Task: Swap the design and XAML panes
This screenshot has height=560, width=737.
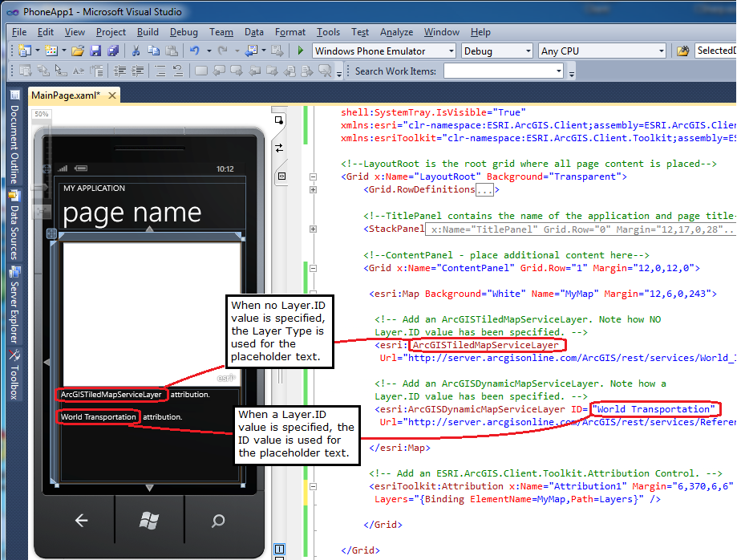Action: pos(279,148)
